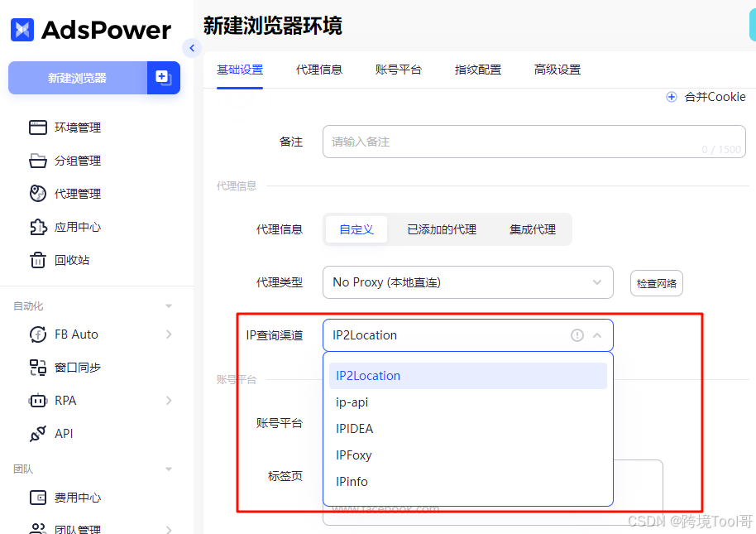Open FB Auto menu item

(76, 334)
